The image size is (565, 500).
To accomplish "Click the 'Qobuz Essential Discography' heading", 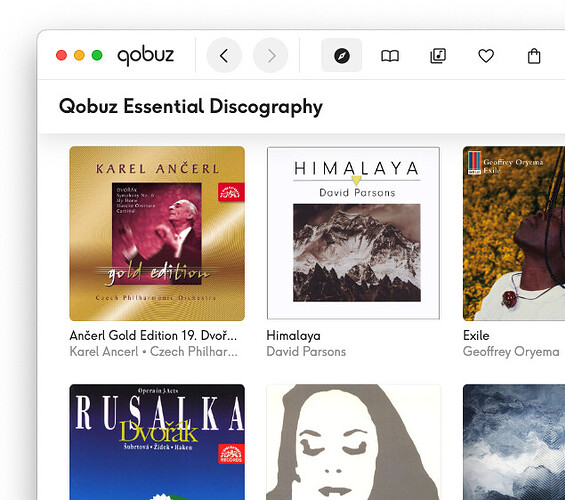I will tap(191, 107).
